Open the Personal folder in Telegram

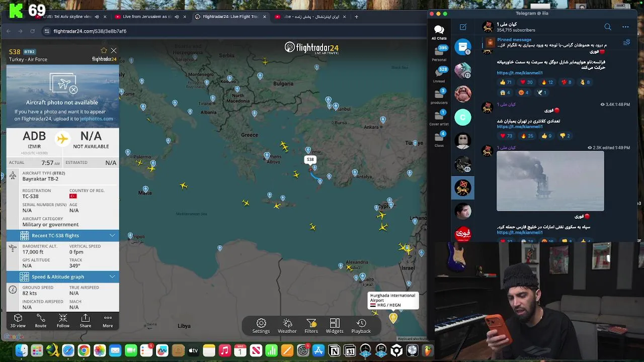click(x=439, y=53)
